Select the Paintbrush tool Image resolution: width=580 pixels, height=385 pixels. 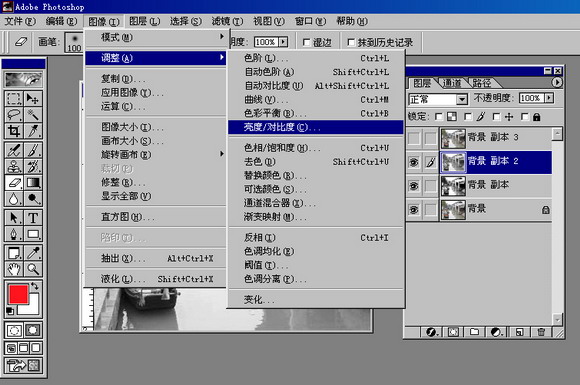(33, 150)
